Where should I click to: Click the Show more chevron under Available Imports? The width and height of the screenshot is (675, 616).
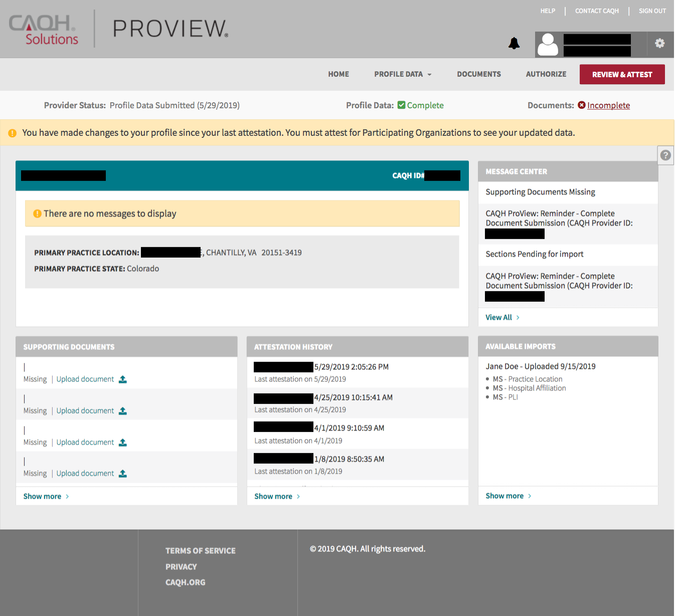530,496
